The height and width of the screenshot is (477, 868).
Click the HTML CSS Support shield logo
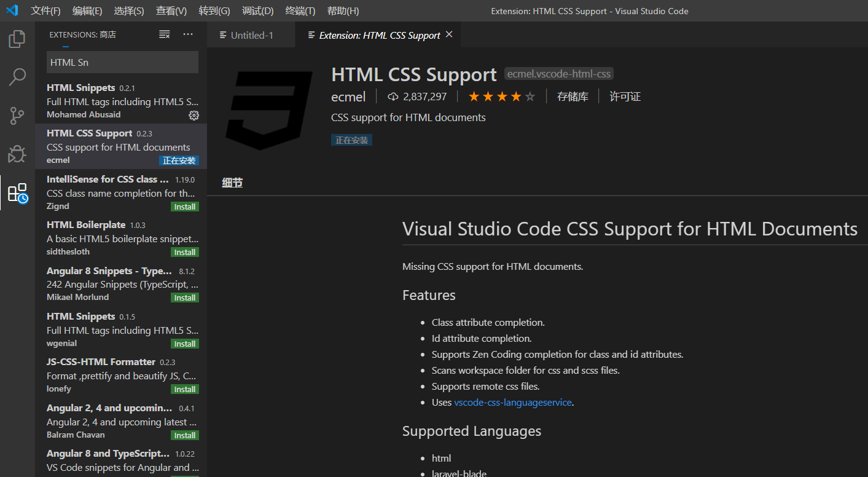(269, 110)
